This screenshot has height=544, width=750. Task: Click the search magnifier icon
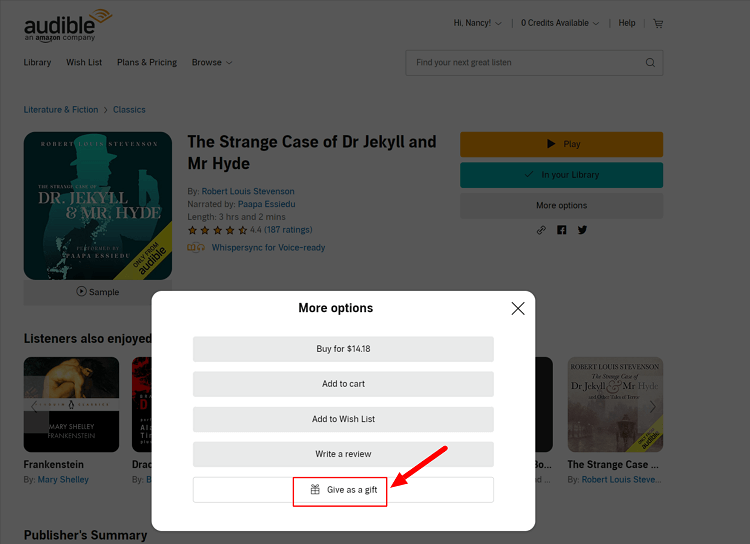pyautogui.click(x=650, y=63)
